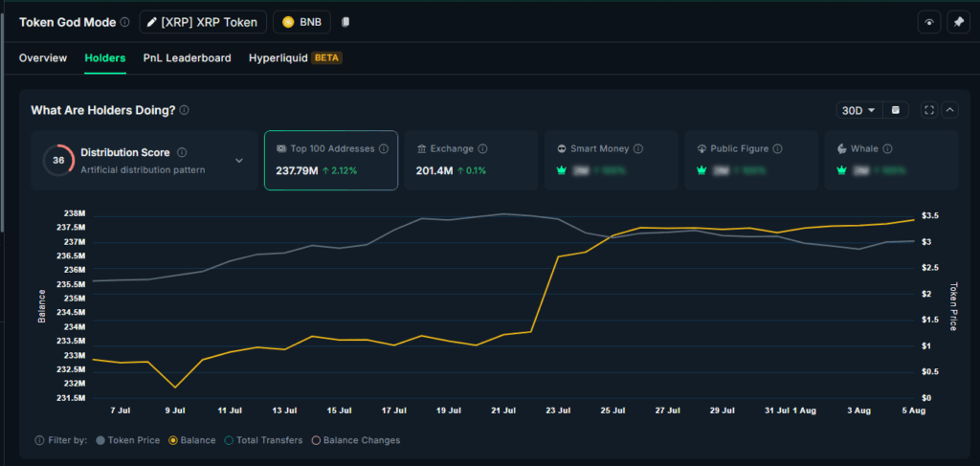The width and height of the screenshot is (980, 466).
Task: Copy the token address with the copy icon
Action: click(x=345, y=22)
